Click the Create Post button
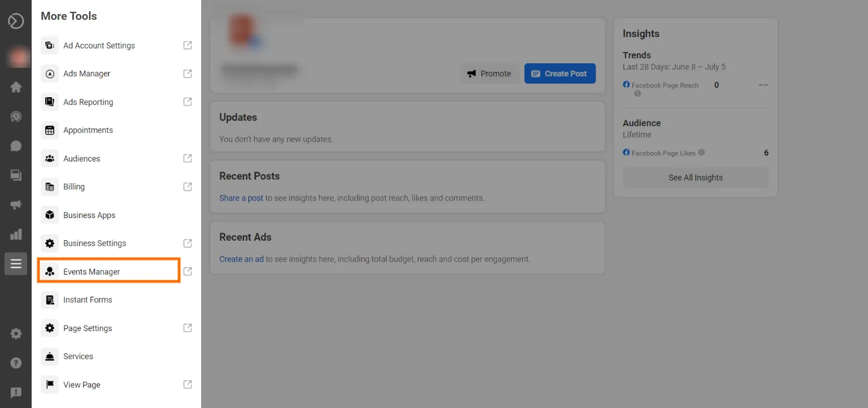Screen dimensions: 868x408 pyautogui.click(x=560, y=73)
